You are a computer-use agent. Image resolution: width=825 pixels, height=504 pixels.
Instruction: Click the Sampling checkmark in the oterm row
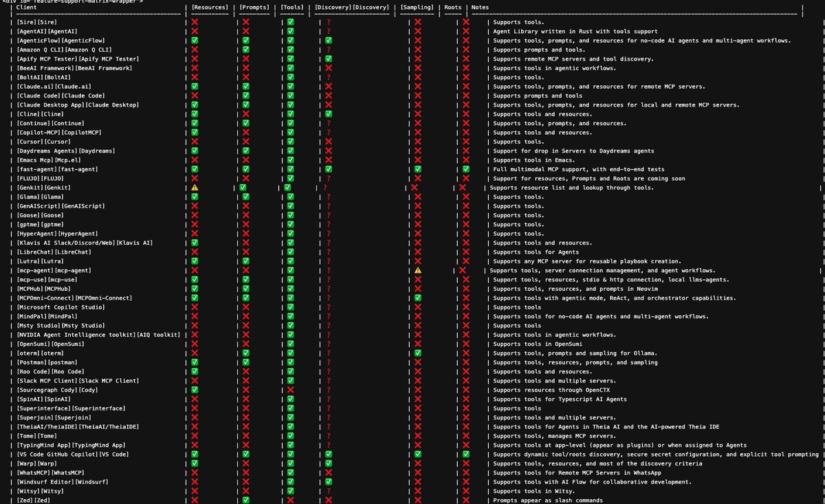tap(418, 353)
